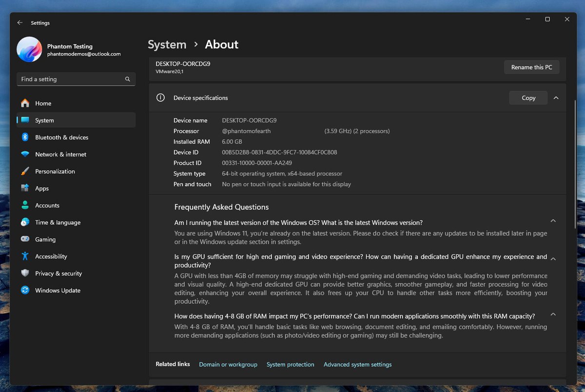This screenshot has height=392, width=585.
Task: Click the Home icon in sidebar
Action: 25,103
